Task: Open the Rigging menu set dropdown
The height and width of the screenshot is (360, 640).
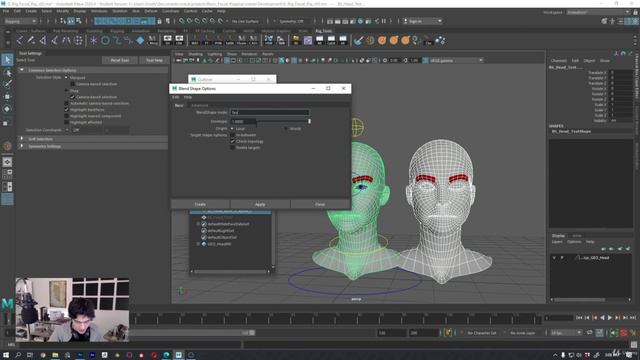Action: [20, 21]
